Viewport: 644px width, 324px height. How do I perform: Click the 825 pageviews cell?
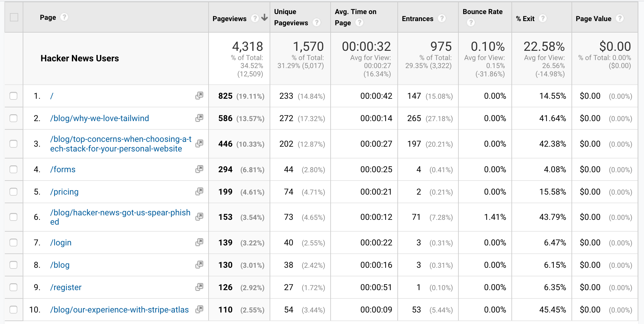[225, 96]
